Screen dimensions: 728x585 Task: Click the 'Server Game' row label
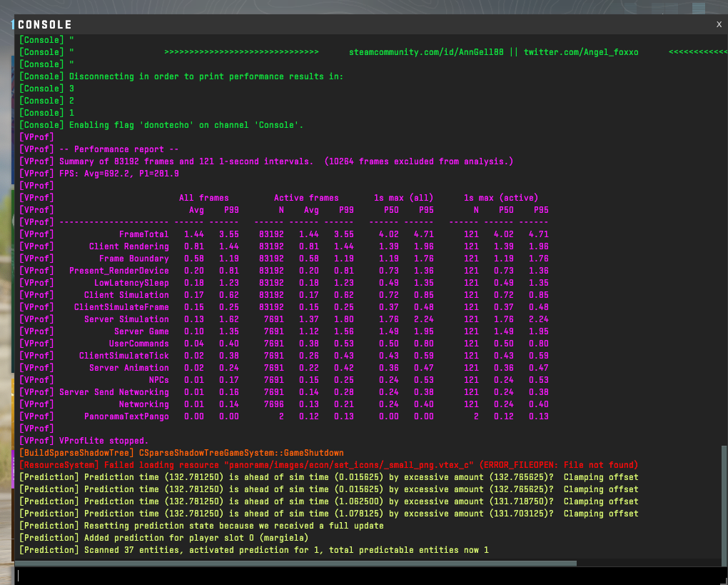click(x=141, y=331)
